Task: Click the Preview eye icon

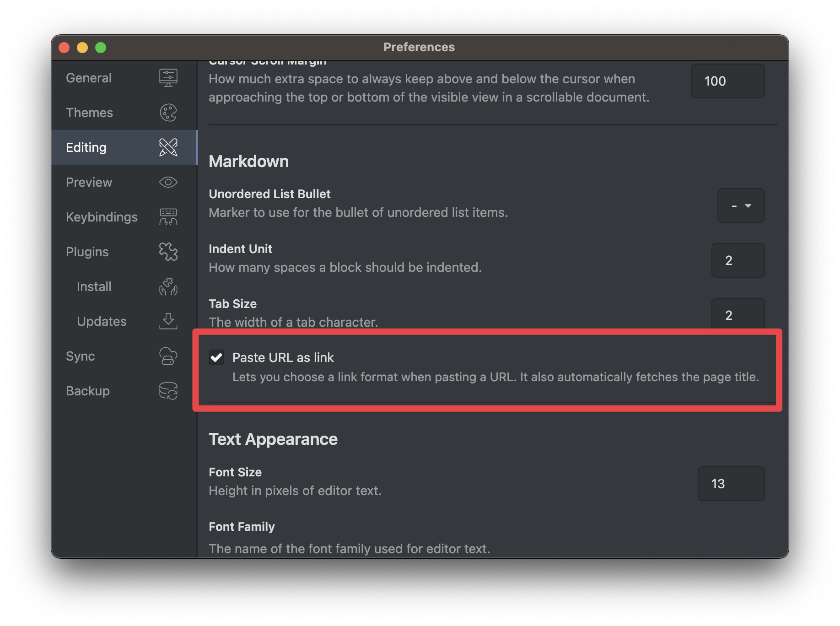Action: click(168, 182)
